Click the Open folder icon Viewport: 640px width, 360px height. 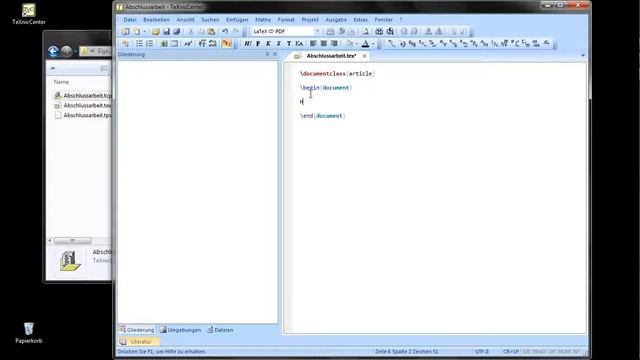156,31
